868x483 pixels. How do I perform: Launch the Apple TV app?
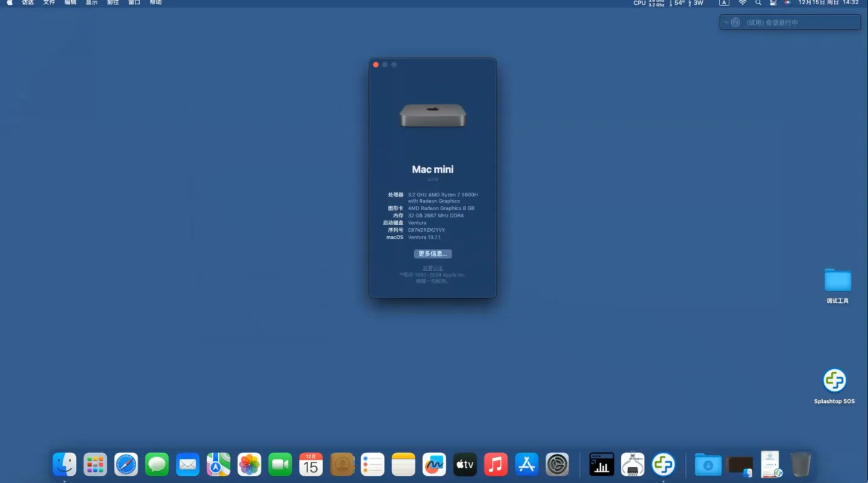[x=465, y=464]
